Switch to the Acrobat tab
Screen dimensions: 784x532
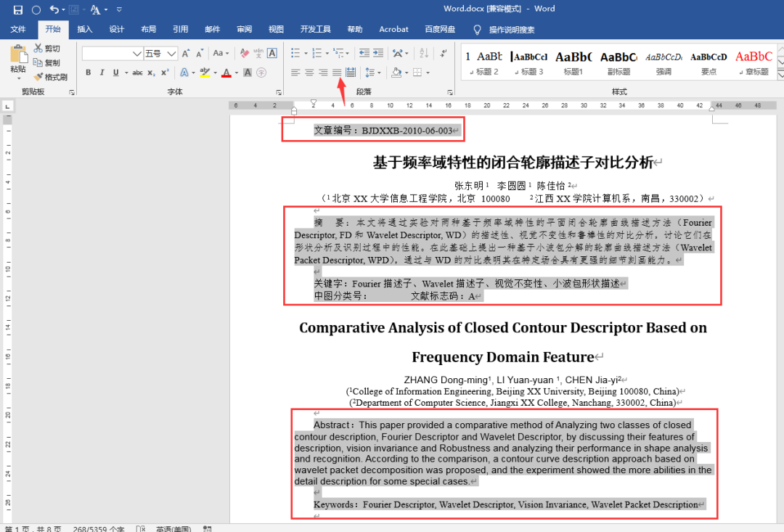[393, 30]
